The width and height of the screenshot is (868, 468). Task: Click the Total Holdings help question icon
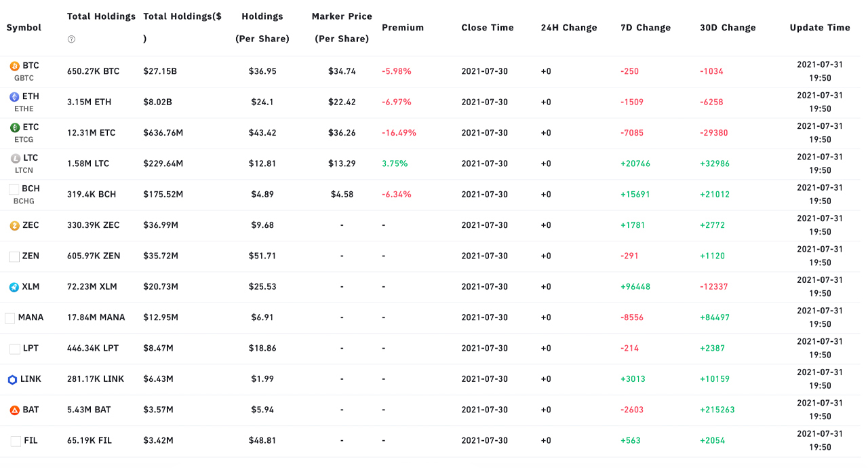[72, 39]
